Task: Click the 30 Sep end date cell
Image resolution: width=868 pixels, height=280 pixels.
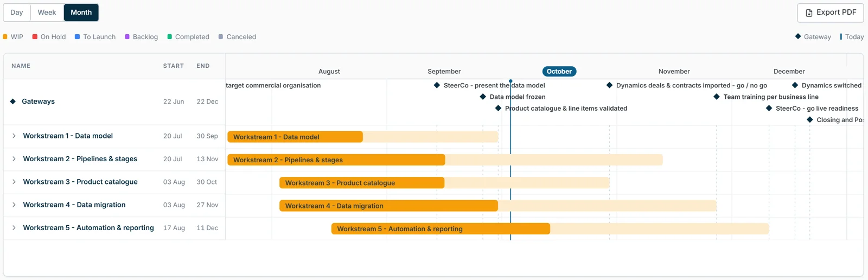Action: pos(207,136)
